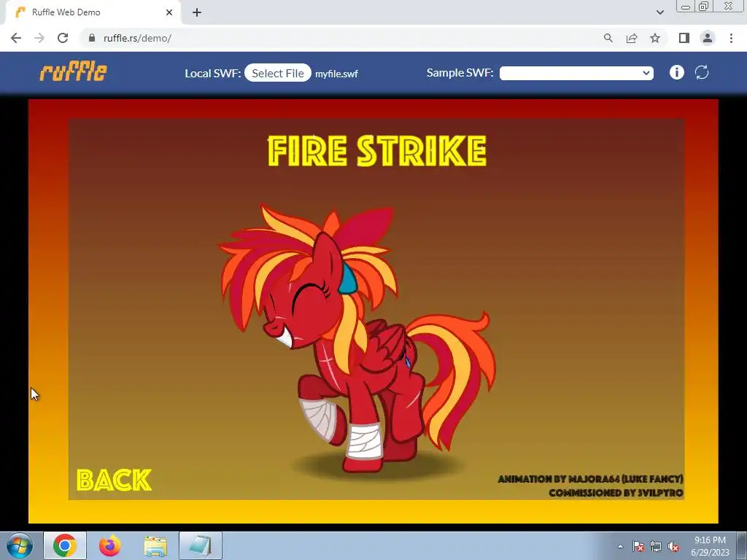Click the Animation by Majora64 credit text

[590, 479]
